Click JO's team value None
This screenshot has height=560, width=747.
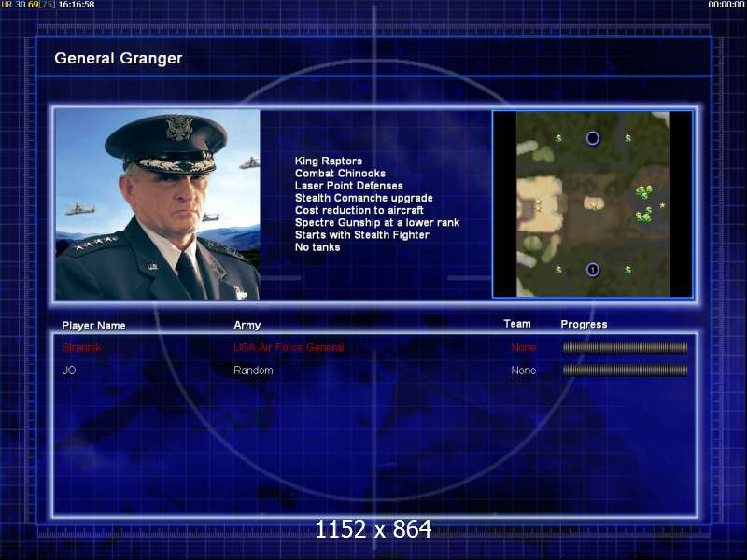524,371
